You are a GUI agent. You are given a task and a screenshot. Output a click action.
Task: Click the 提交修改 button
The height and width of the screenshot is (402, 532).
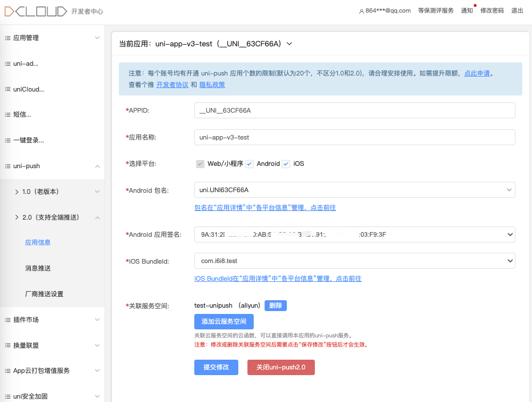tap(216, 367)
